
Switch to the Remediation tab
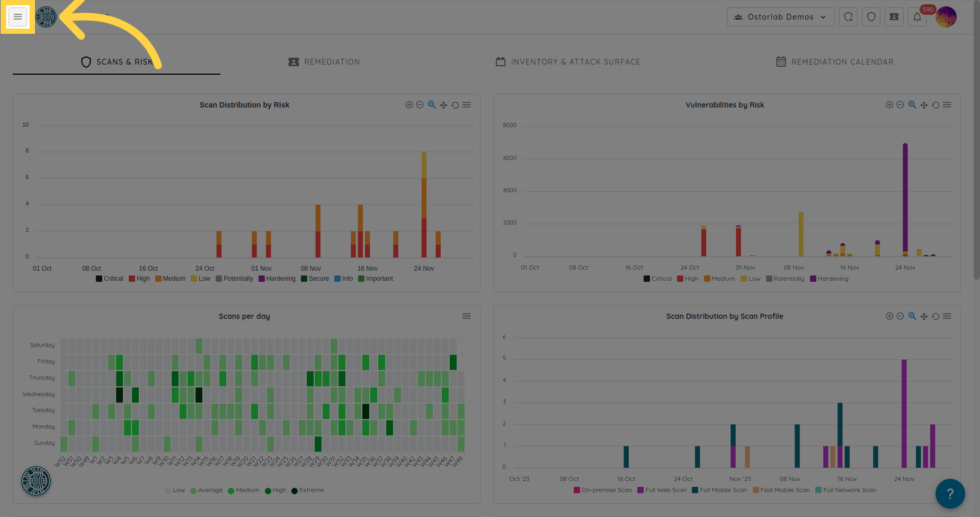pyautogui.click(x=324, y=62)
